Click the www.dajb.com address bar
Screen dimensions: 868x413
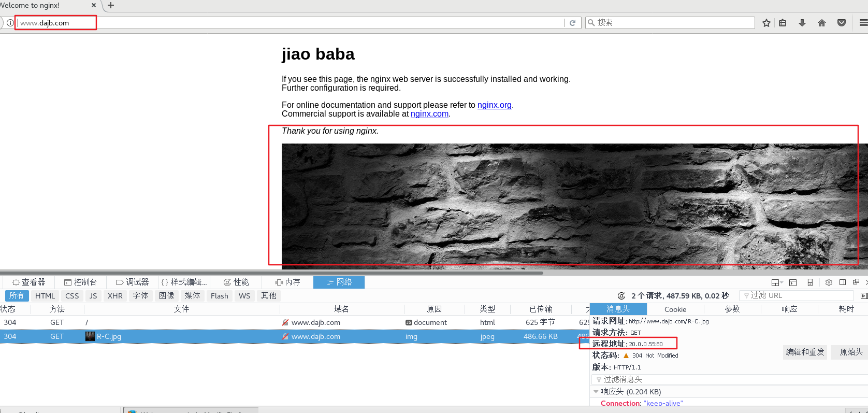pos(290,23)
